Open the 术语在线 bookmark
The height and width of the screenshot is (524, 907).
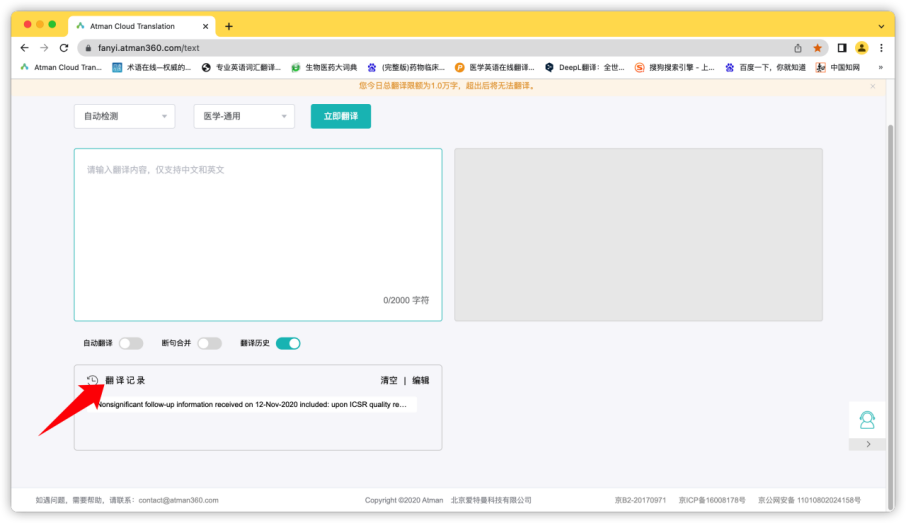point(152,67)
